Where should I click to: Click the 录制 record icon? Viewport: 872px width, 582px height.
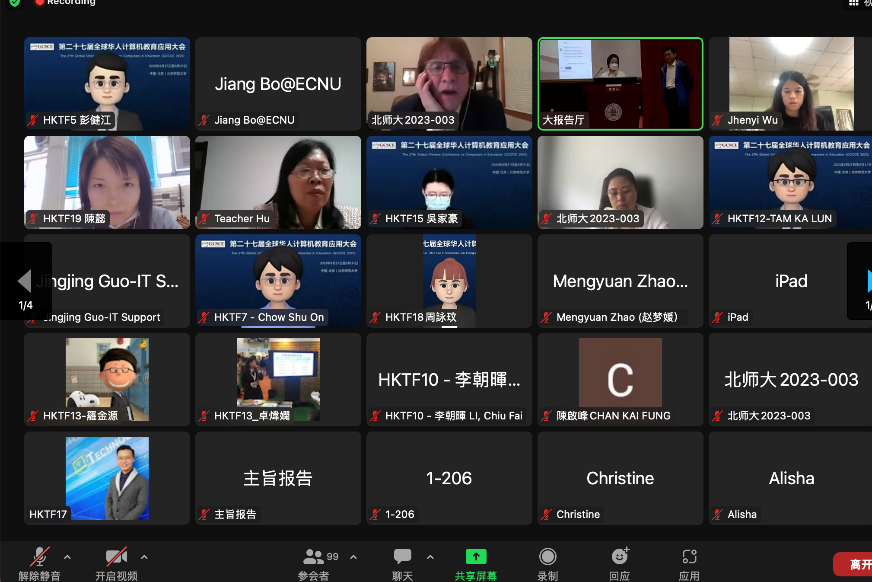point(548,556)
